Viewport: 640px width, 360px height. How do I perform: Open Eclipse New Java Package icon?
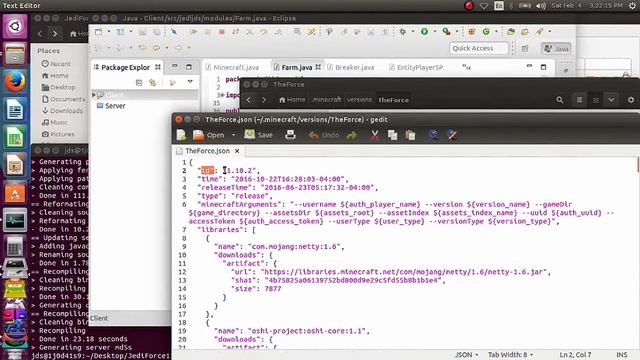[472, 31]
